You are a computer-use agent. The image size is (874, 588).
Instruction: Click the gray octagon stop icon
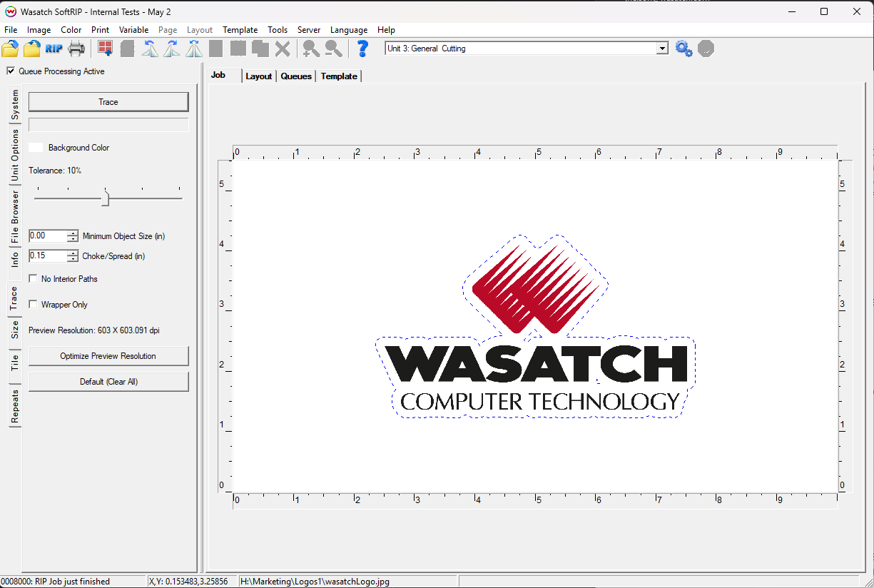click(x=706, y=49)
